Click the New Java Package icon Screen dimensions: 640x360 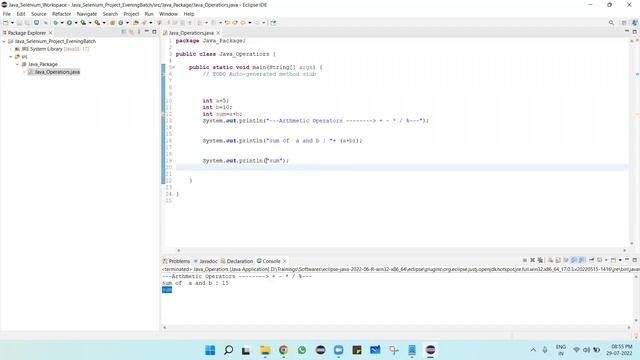112,23
